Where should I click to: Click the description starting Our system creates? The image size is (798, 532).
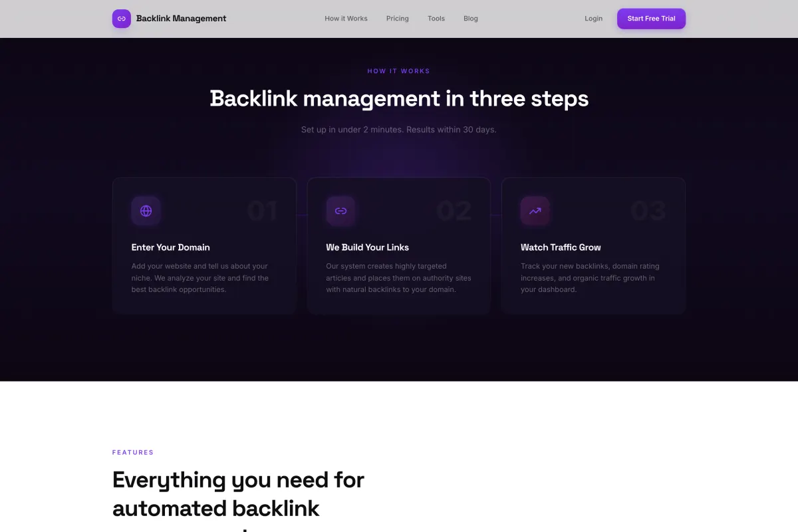pos(398,278)
